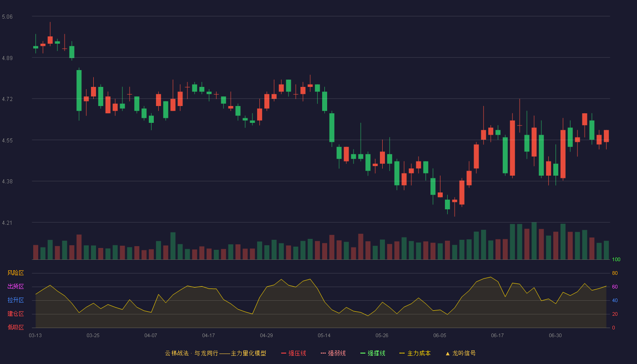
Task: Click the 5.06 price axis label
Action: (7, 17)
